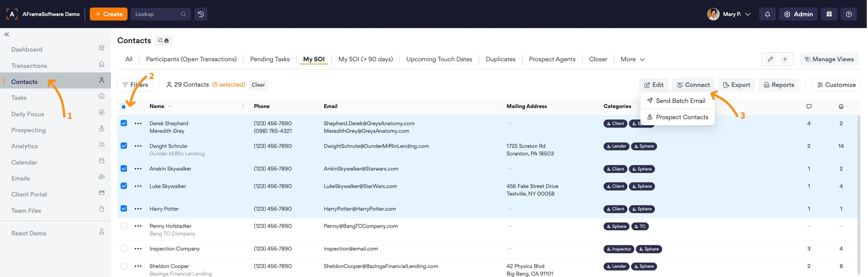Click the Emails icon in sidebar
This screenshot has width=868, height=277.
[102, 177]
